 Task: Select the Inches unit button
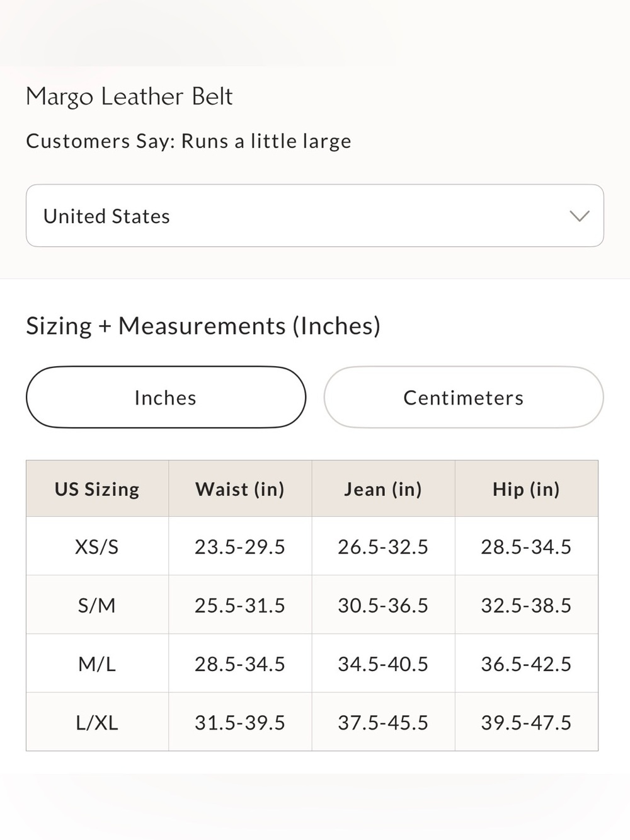click(x=166, y=397)
